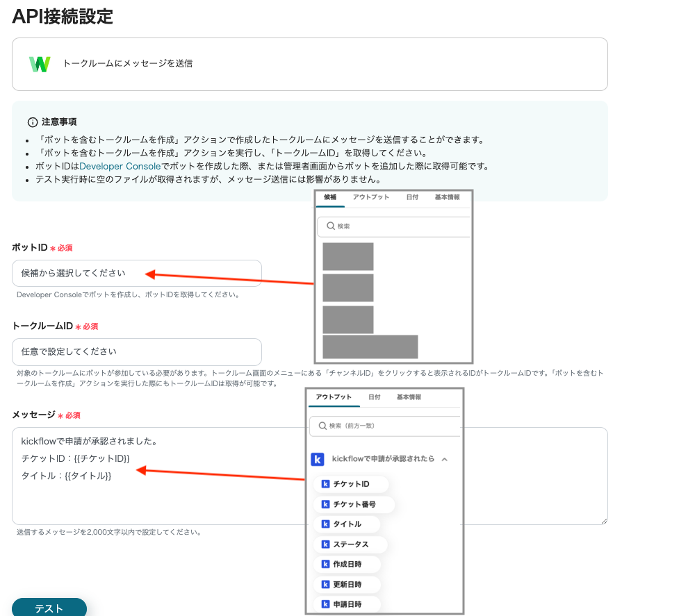Click the message textarea resize handle
Screen dimensions: 688x616
click(604, 521)
